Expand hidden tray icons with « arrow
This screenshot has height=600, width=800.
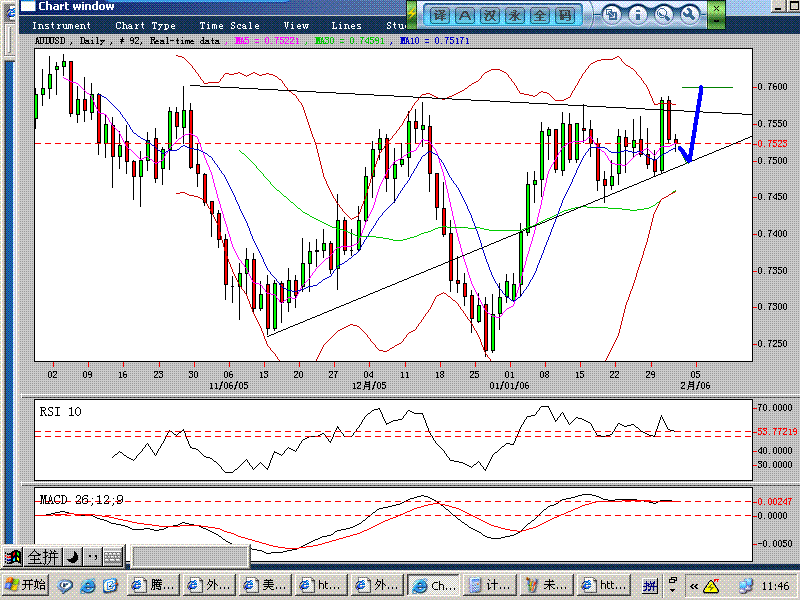coord(693,587)
